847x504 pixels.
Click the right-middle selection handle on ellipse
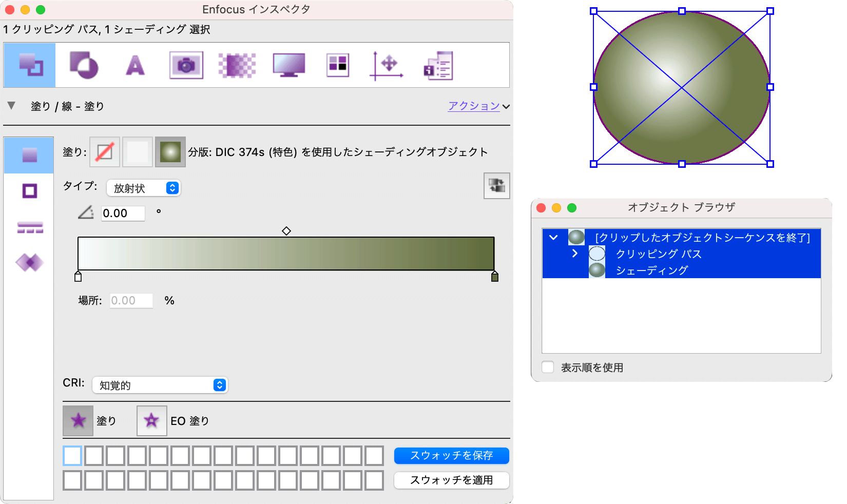tap(770, 87)
